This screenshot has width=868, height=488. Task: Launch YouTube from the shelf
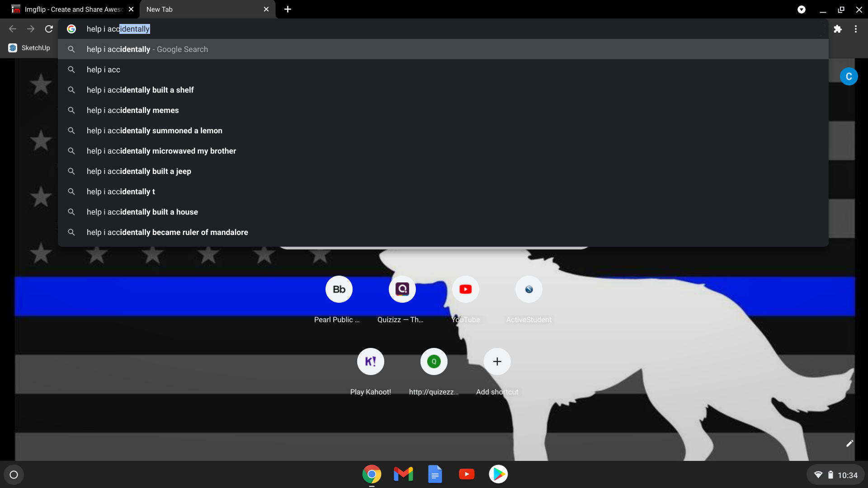click(x=467, y=474)
